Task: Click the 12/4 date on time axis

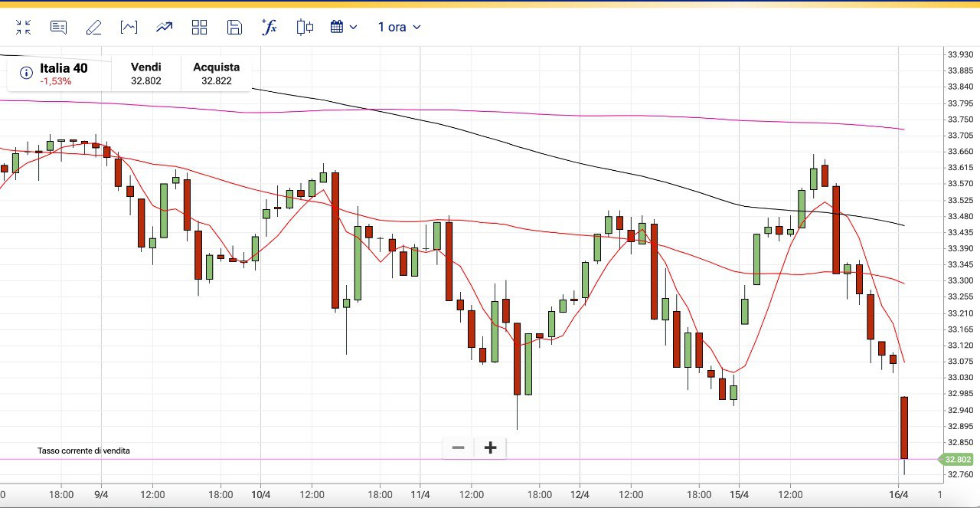Action: pyautogui.click(x=580, y=495)
